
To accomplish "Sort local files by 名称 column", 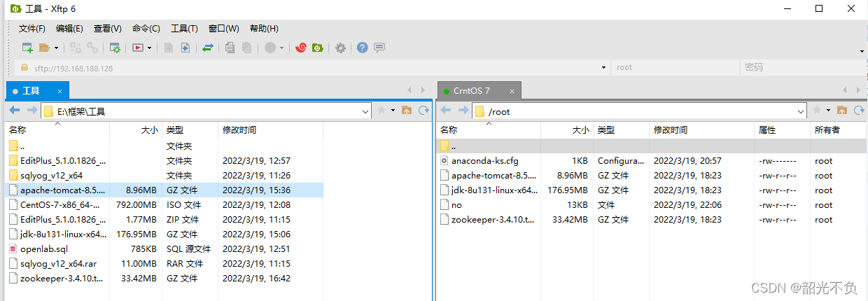I will (x=57, y=129).
